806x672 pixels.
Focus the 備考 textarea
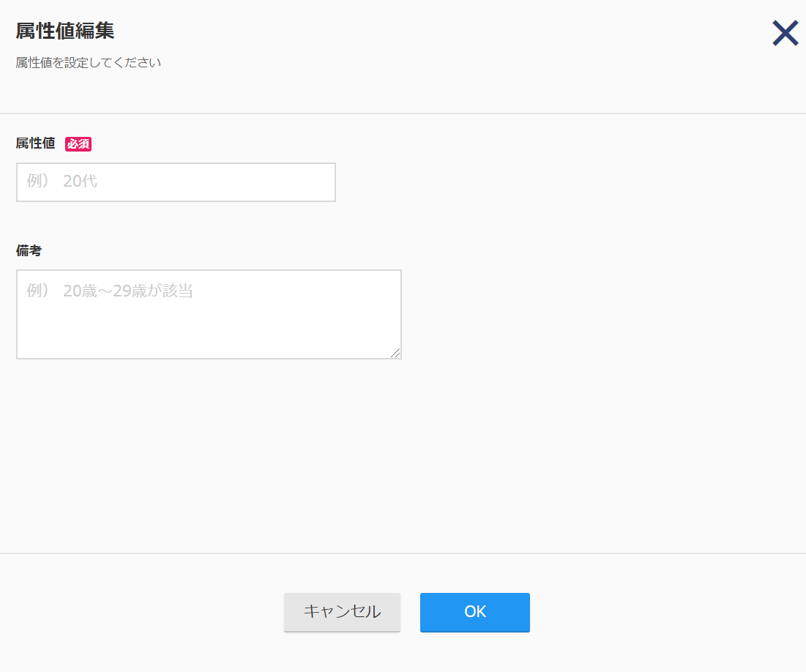click(209, 314)
